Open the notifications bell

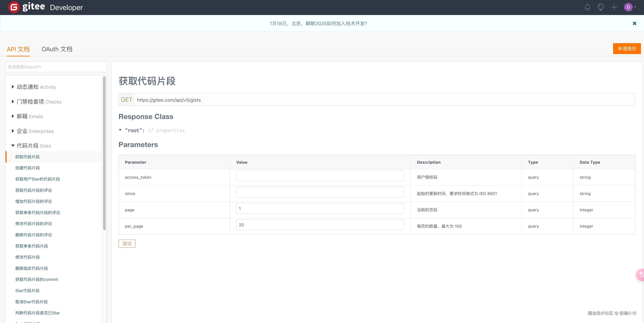[x=587, y=7]
